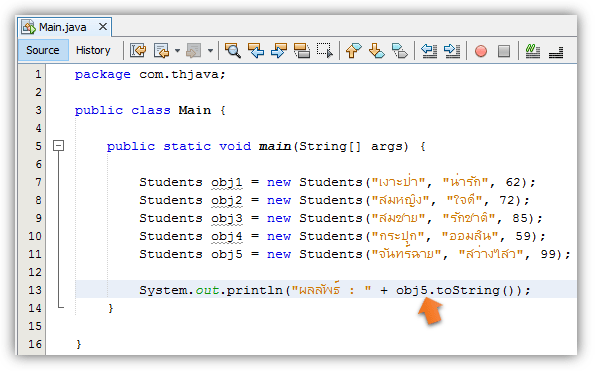Screen dimensions: 595x371
Task: Shift the line left with toolbar icon
Action: coord(429,50)
